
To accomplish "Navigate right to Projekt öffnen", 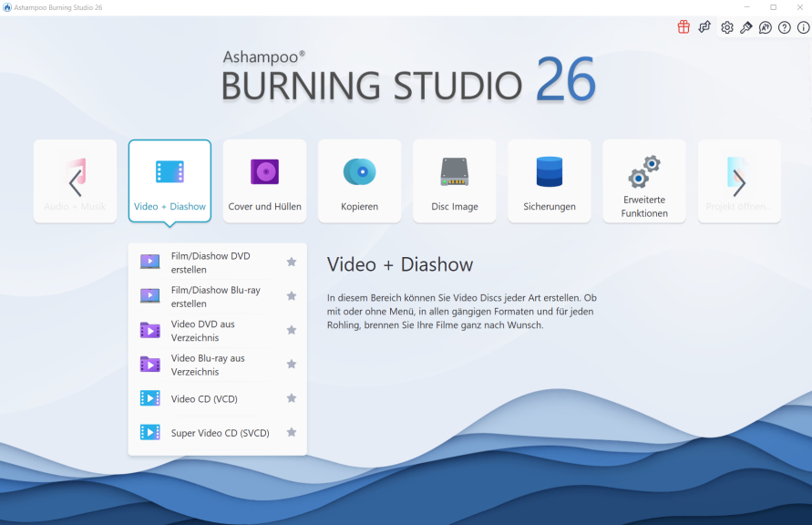I will tap(738, 180).
